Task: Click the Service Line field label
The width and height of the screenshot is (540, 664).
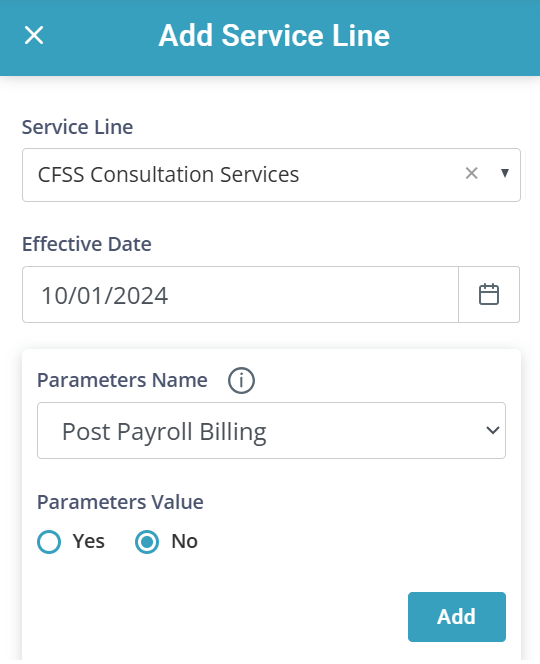Action: [x=78, y=127]
